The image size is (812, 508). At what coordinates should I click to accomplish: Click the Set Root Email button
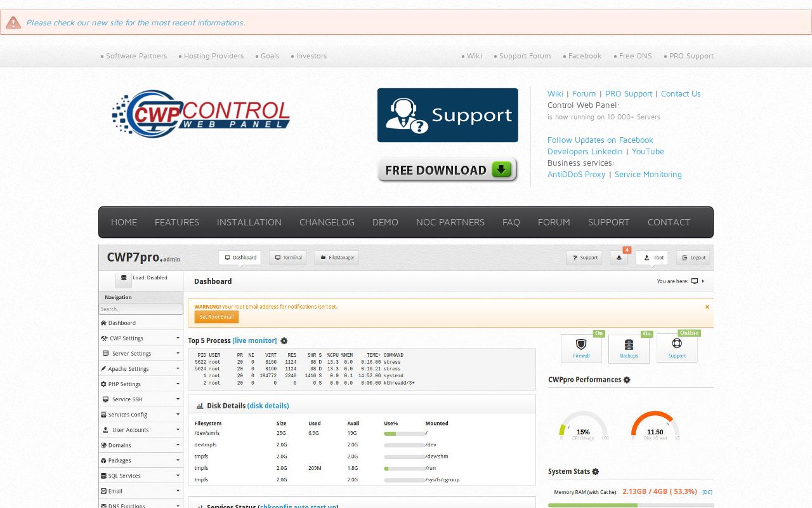216,316
